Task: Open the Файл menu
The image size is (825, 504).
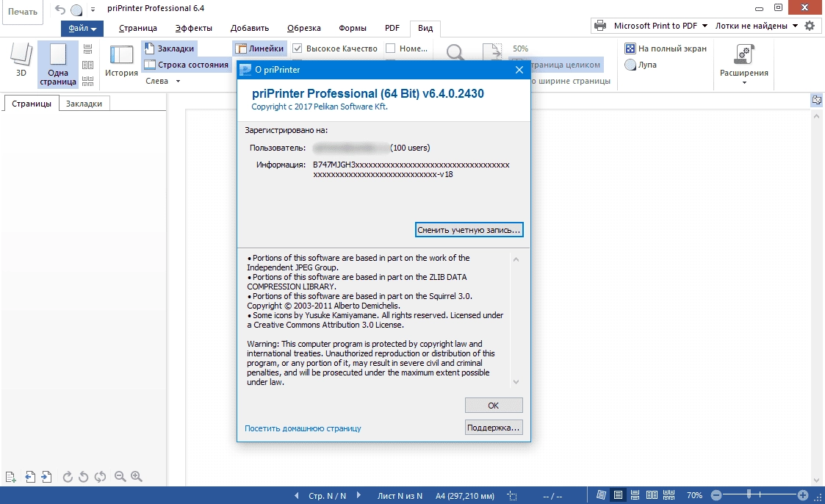Action: pos(82,29)
